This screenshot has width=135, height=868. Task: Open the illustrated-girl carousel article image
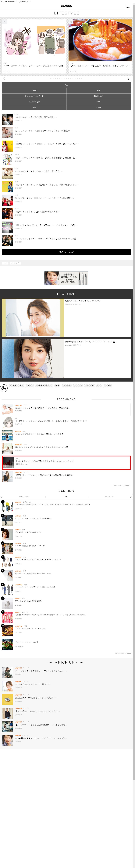(x=34, y=40)
